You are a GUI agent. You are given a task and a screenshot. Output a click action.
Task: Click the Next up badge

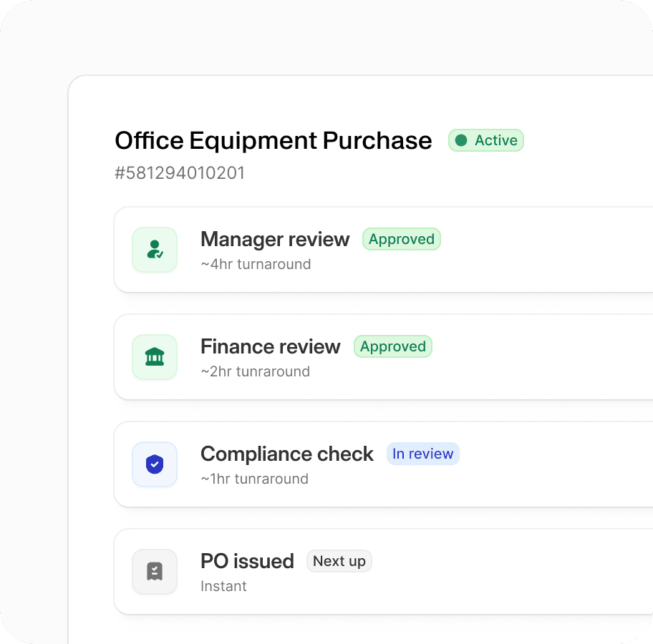339,561
